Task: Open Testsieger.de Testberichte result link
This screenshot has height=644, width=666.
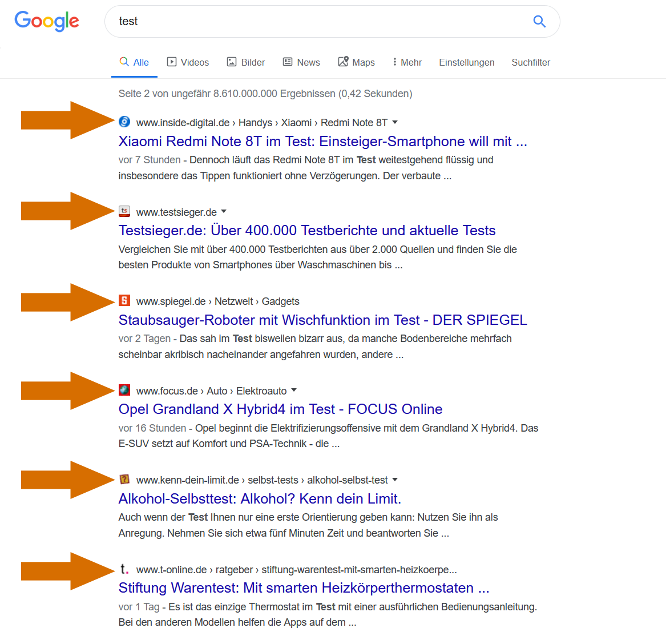Action: click(x=307, y=230)
